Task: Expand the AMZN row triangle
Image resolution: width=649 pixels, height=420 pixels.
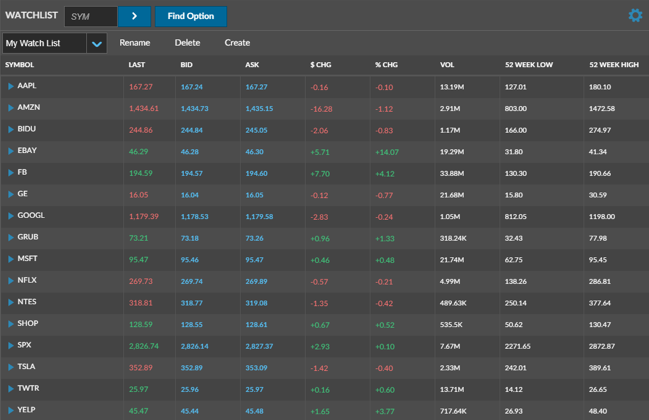Action: click(x=11, y=108)
